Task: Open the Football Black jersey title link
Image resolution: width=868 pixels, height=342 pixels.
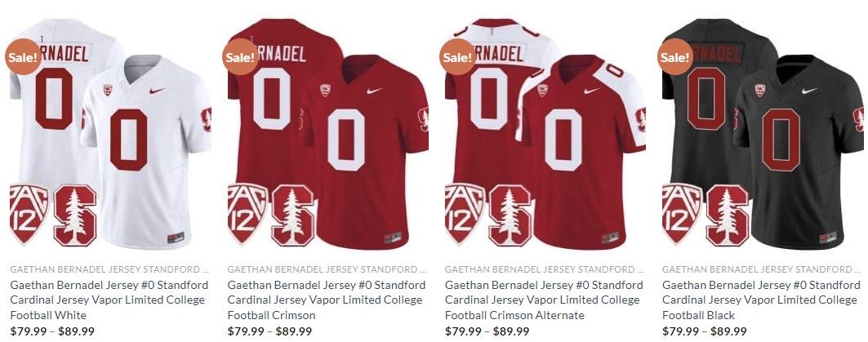Action: click(761, 300)
